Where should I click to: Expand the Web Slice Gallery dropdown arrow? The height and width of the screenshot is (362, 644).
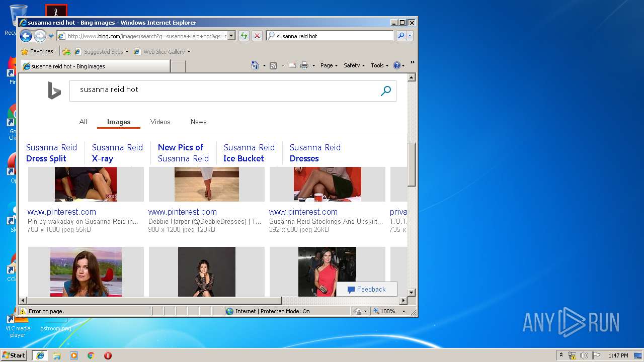click(x=189, y=52)
